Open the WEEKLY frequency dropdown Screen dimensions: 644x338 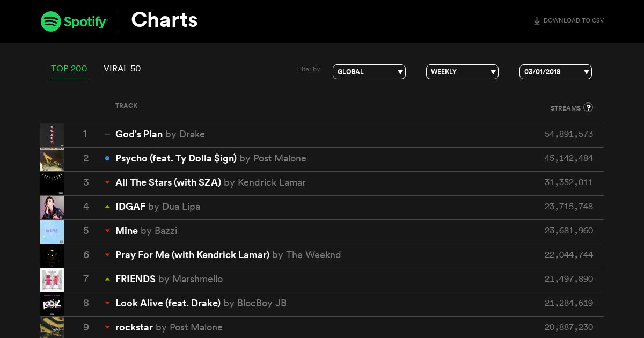(462, 72)
